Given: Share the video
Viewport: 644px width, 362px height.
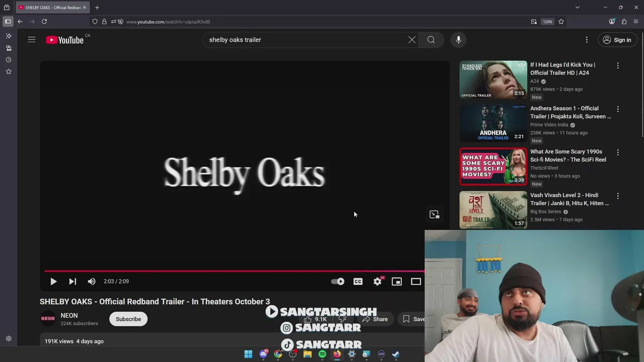Looking at the screenshot, I should (x=375, y=319).
